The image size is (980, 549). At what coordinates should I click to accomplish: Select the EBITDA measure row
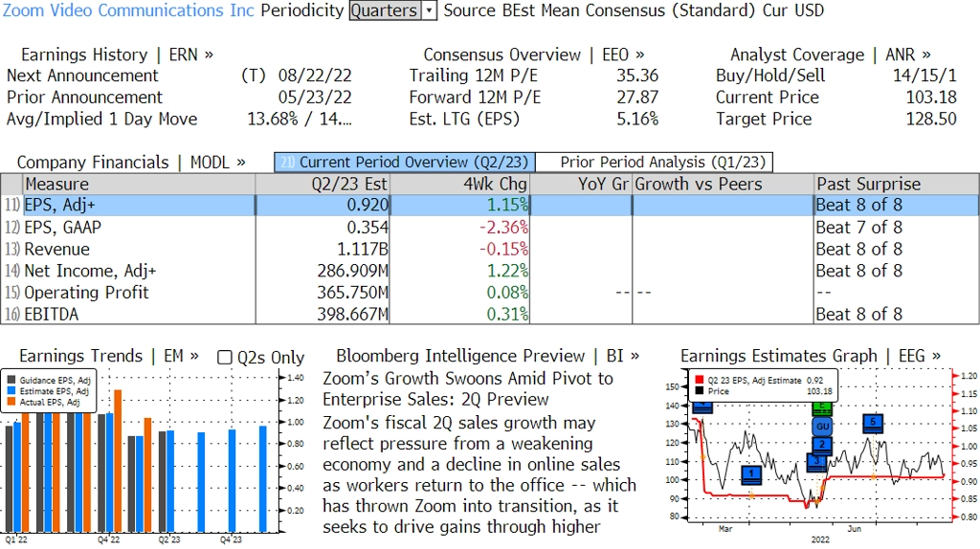coord(490,314)
